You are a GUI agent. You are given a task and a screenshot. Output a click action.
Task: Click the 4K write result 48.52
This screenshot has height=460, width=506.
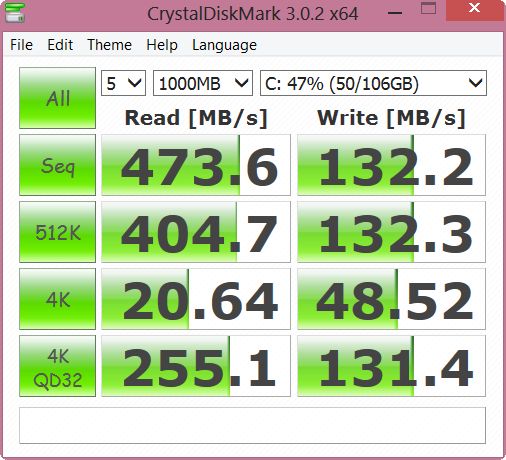click(x=391, y=299)
